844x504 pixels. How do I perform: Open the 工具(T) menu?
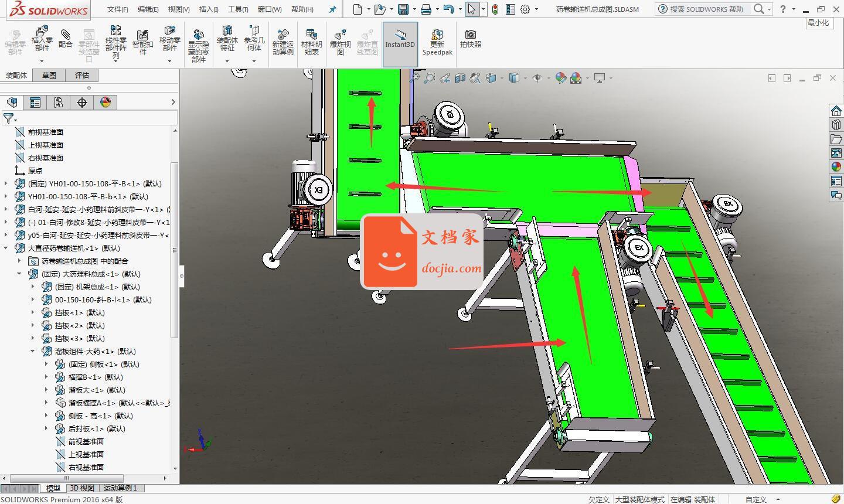pyautogui.click(x=238, y=9)
